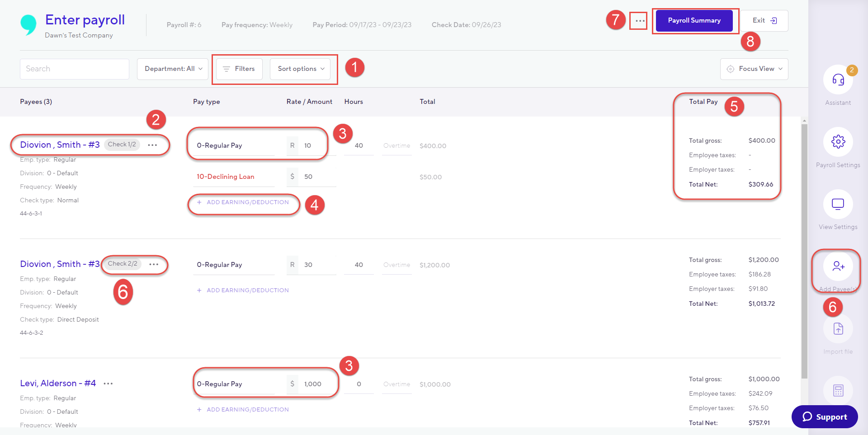Expand the Focus View dropdown
The image size is (868, 435).
click(754, 69)
